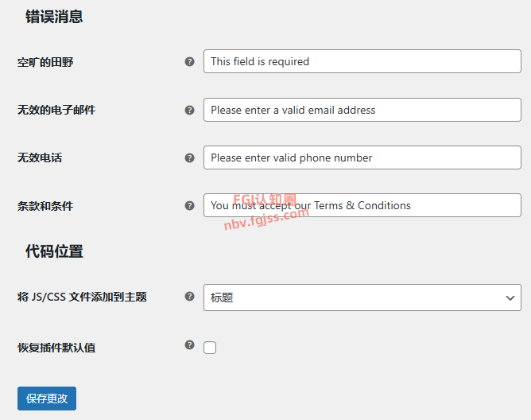
Task: Focus the "This field is required" input
Action: click(x=362, y=61)
